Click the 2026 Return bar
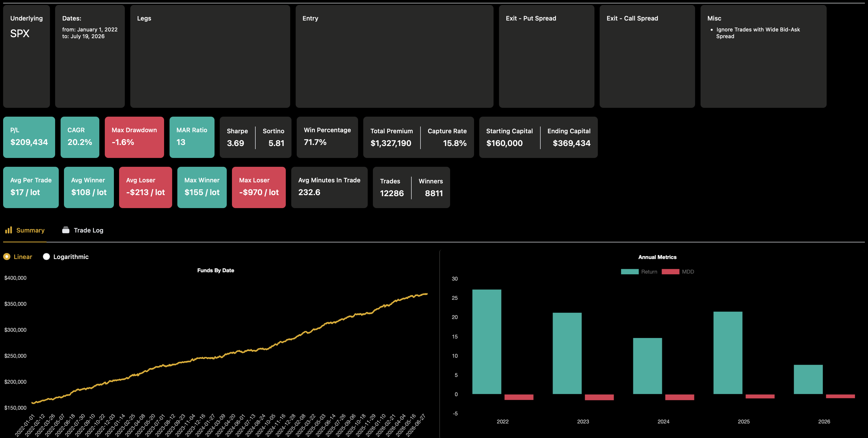The width and height of the screenshot is (868, 438). pos(808,380)
